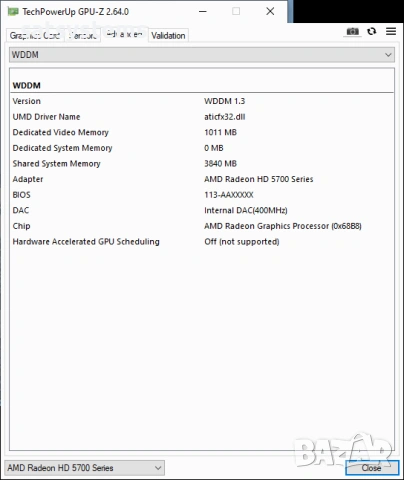Select the Advanced tab
This screenshot has height=480, width=404.
pyautogui.click(x=124, y=34)
